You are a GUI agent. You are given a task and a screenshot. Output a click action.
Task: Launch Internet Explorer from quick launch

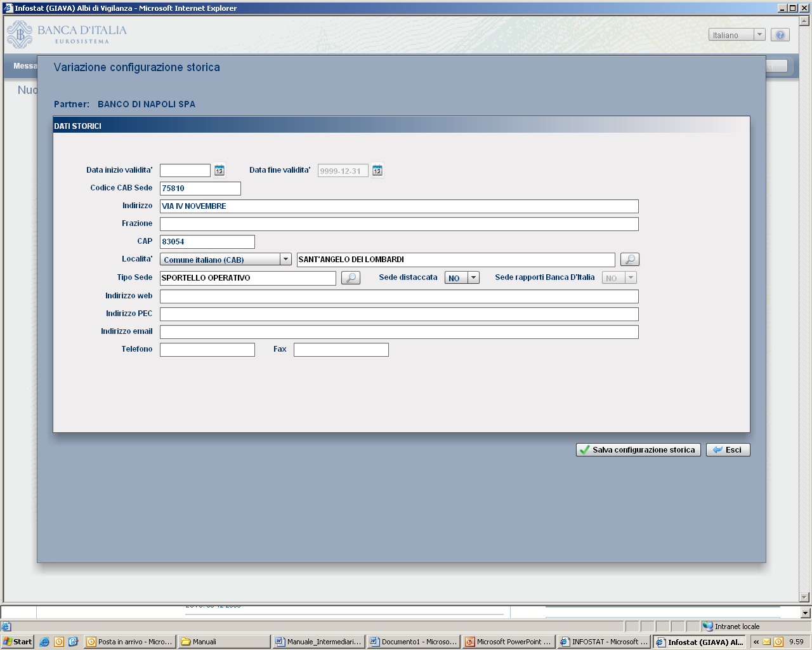[x=44, y=642]
